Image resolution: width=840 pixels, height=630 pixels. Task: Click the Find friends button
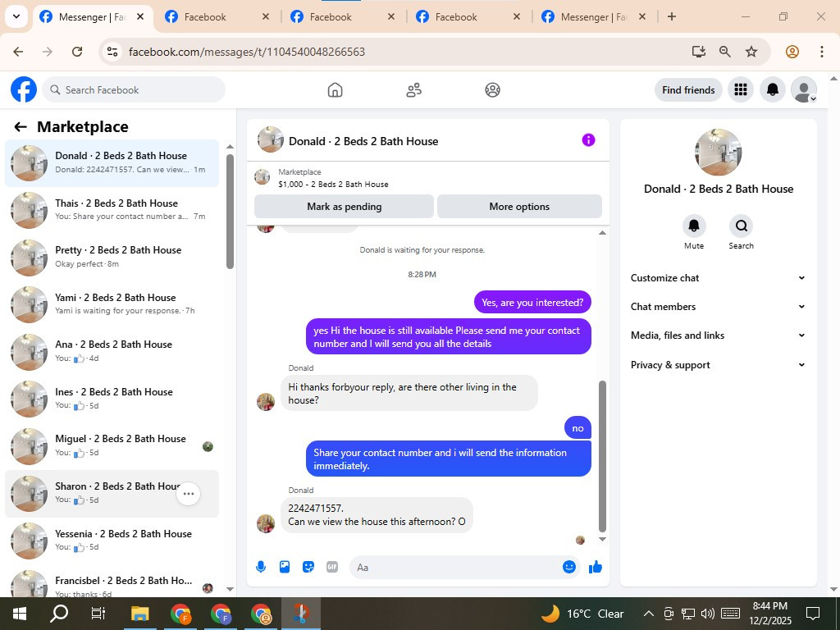pos(688,90)
